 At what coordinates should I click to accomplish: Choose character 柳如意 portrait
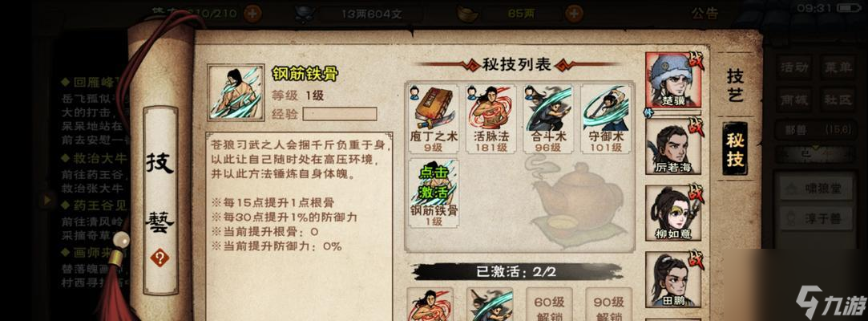click(x=673, y=213)
